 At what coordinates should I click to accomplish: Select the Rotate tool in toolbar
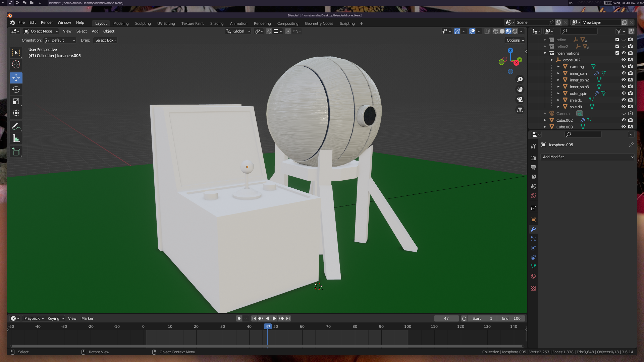pos(16,89)
